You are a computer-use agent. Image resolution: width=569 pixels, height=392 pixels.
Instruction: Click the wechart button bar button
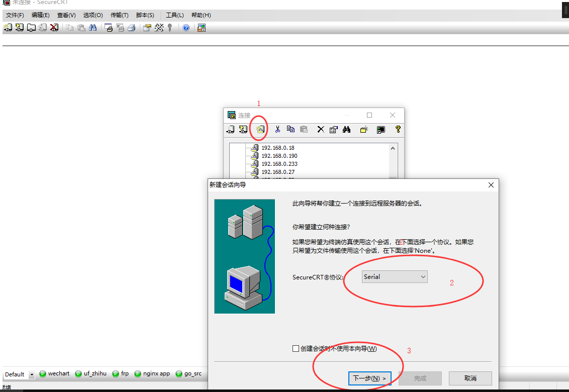pyautogui.click(x=54, y=373)
